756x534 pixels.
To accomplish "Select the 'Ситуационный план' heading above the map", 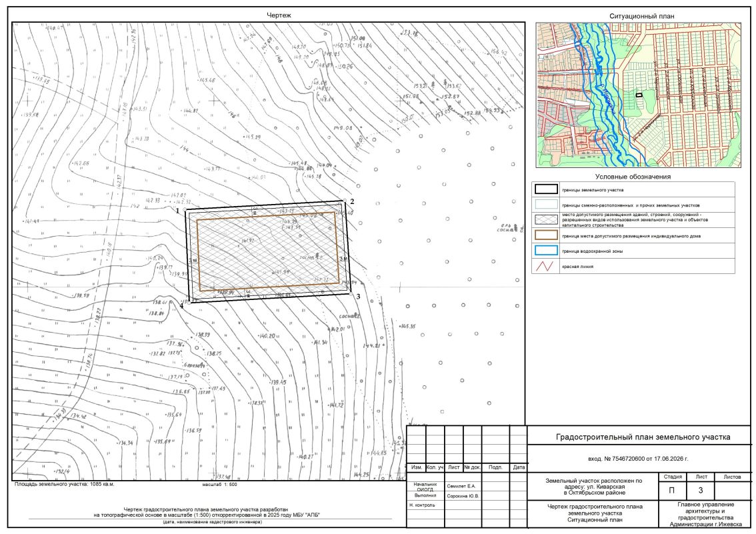I will coord(642,16).
